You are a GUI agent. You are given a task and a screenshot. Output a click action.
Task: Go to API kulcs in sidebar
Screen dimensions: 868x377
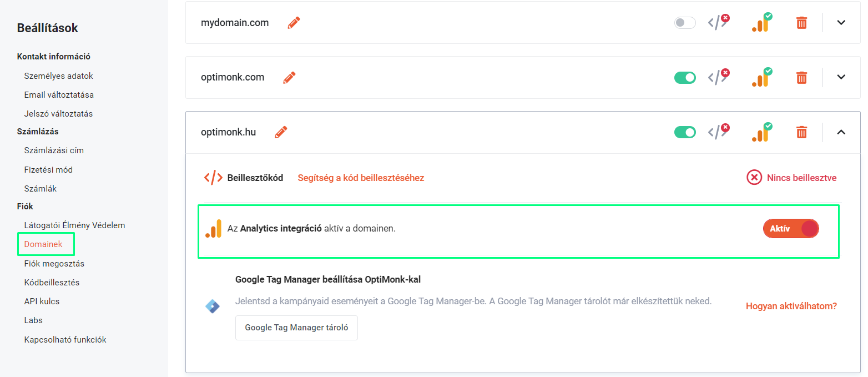(42, 301)
